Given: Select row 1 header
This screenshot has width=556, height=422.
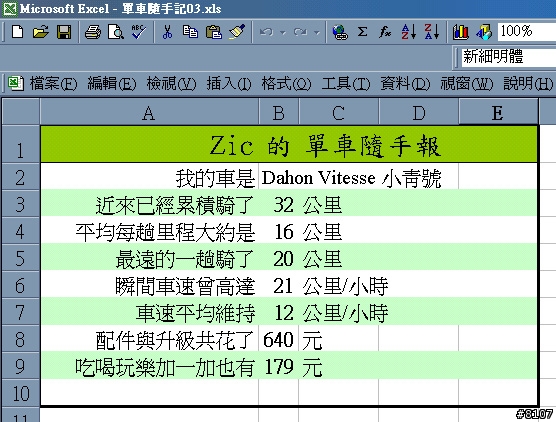Looking at the screenshot, I should pyautogui.click(x=21, y=144).
